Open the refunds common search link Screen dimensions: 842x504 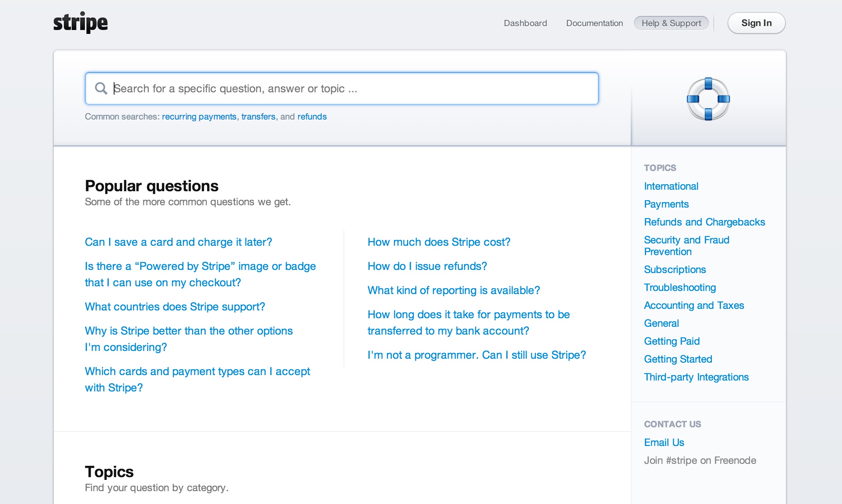tap(312, 116)
